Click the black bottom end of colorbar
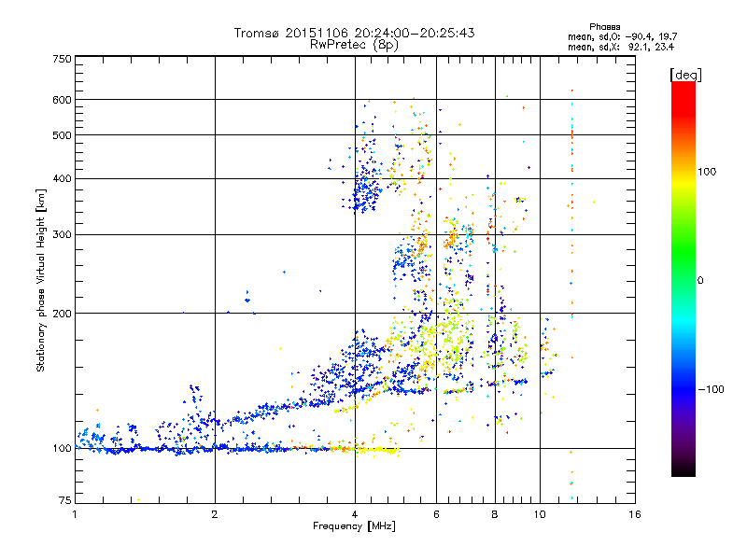 pos(684,471)
